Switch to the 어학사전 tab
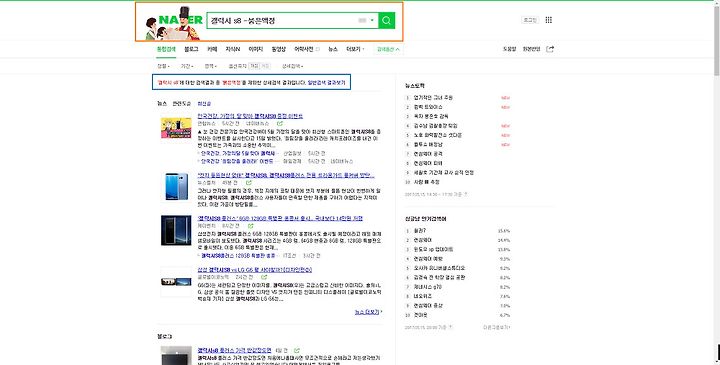This screenshot has height=365, width=720. pyautogui.click(x=304, y=49)
